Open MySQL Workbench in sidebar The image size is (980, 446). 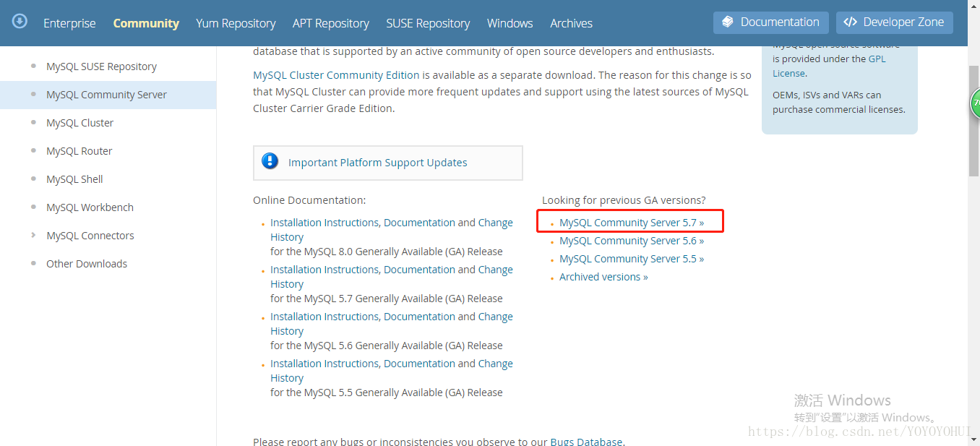[90, 207]
